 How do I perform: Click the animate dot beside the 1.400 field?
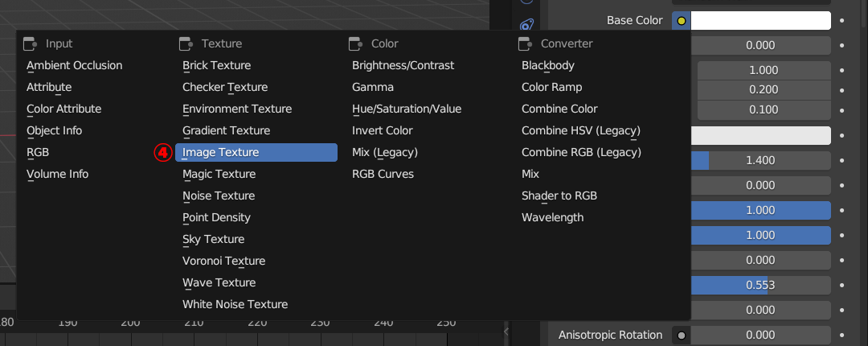click(x=841, y=160)
